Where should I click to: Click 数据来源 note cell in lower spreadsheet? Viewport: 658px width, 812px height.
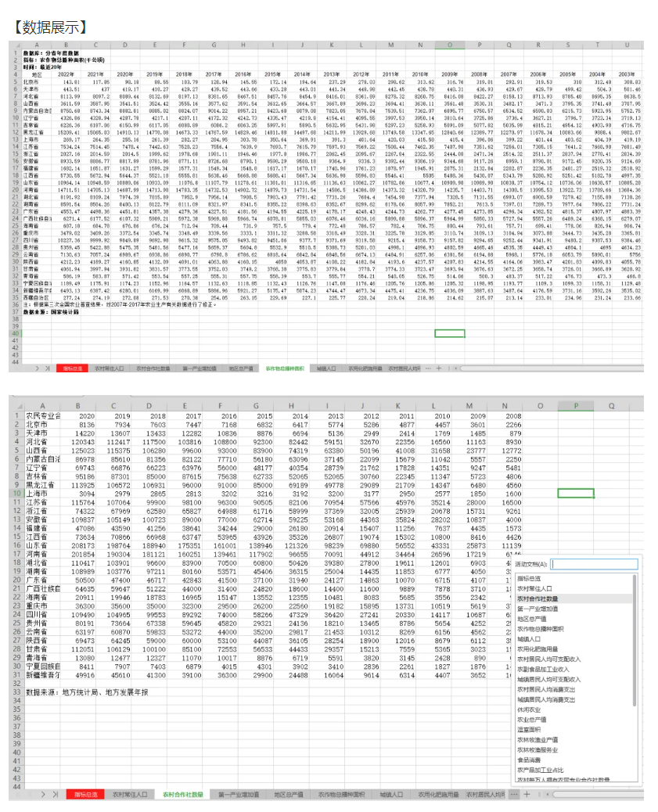pos(87,692)
